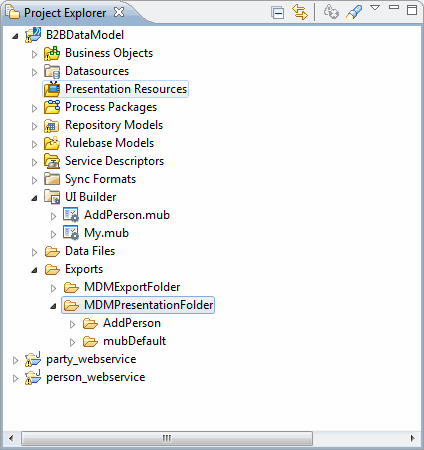The height and width of the screenshot is (450, 424).
Task: Click the scroll right arrow
Action: click(413, 438)
